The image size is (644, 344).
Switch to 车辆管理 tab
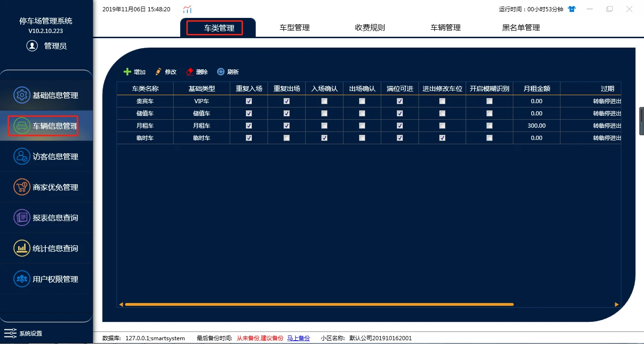445,28
